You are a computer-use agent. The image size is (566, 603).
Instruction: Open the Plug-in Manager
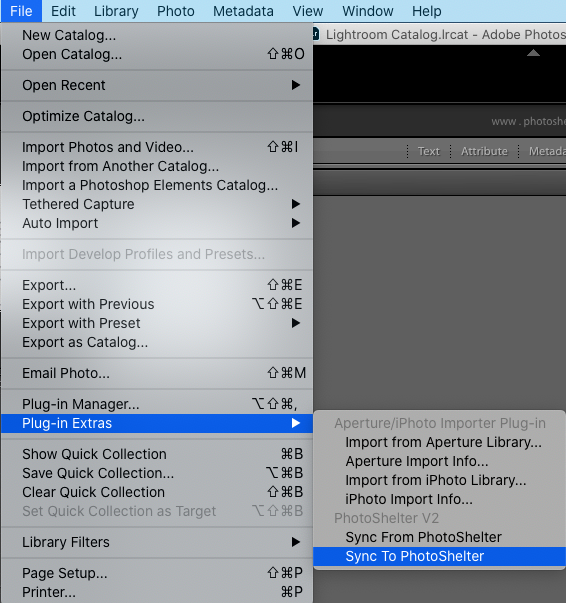point(156,404)
